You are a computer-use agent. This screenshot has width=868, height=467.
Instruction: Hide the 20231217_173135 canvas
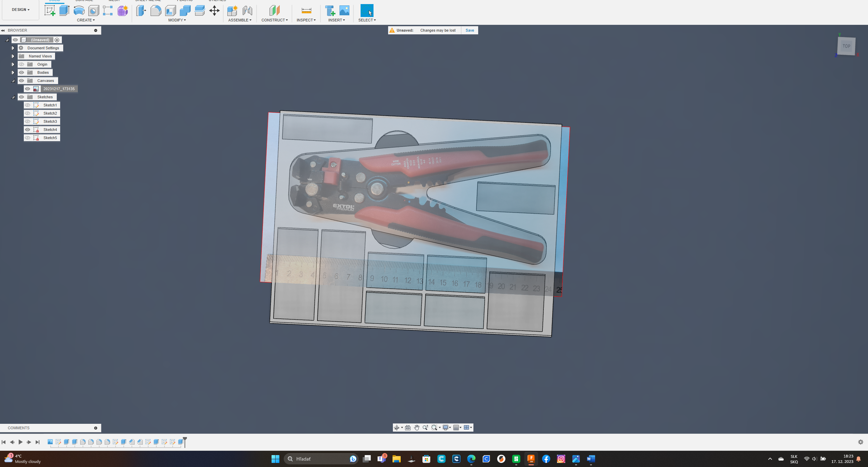28,89
